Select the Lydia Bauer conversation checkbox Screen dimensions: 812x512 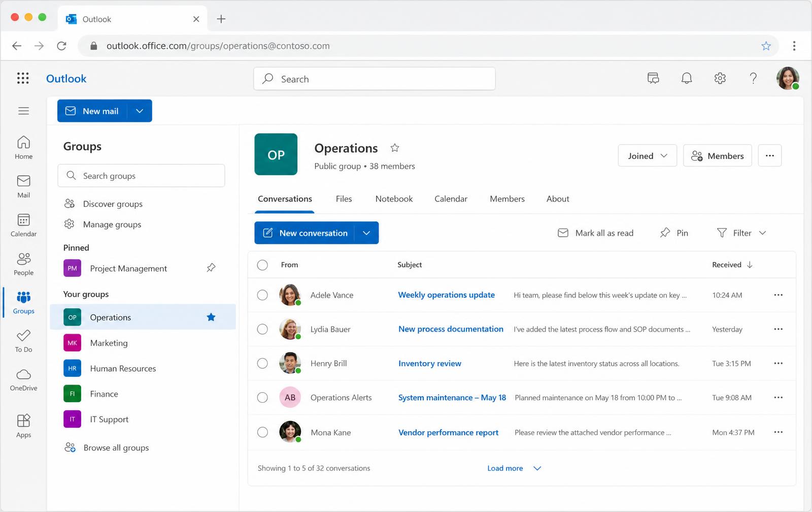coord(262,329)
